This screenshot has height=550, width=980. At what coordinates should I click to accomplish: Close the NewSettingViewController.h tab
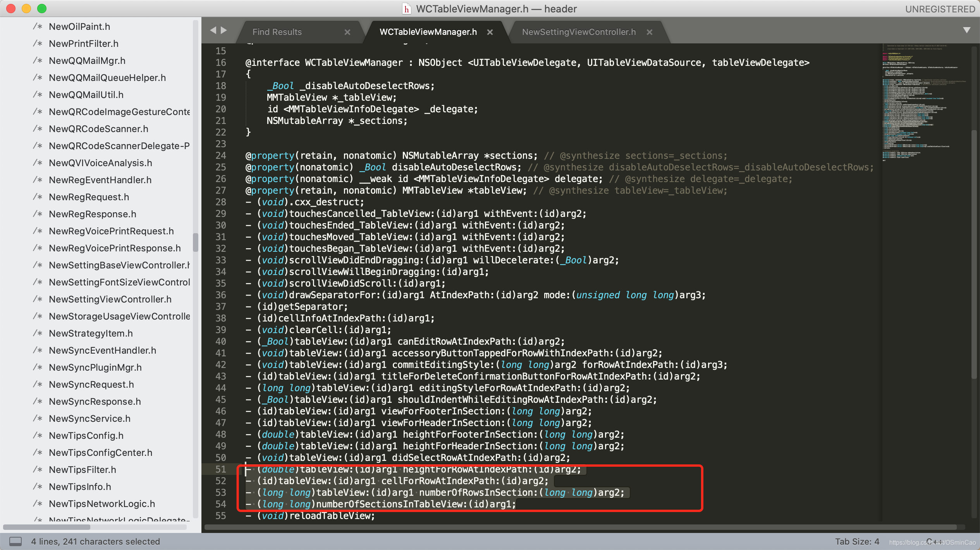point(650,32)
